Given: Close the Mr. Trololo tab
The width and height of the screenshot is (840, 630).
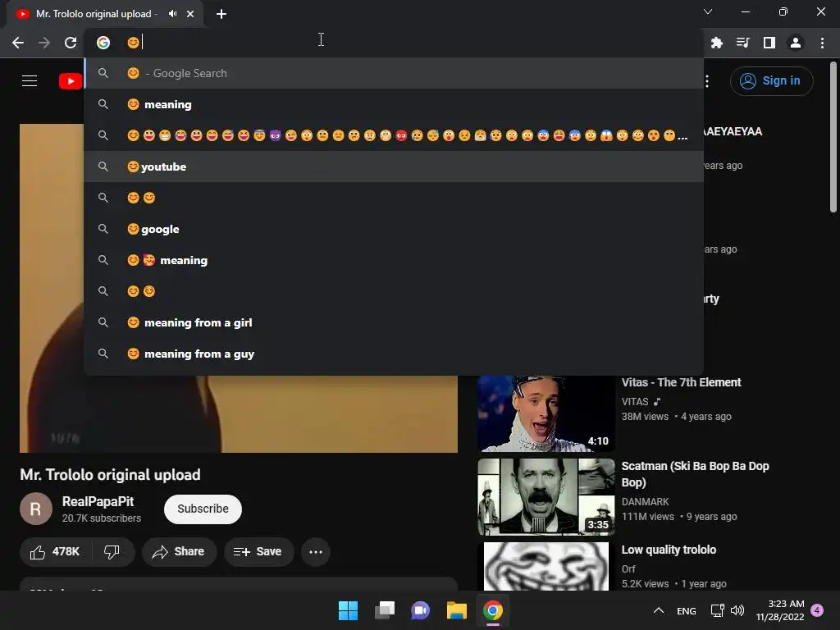Looking at the screenshot, I should tap(190, 14).
